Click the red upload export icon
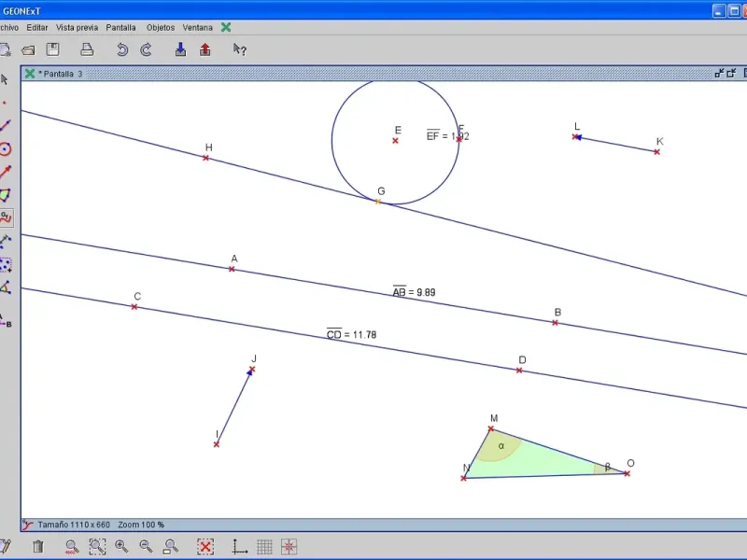Viewport: 747px width, 560px height. point(205,49)
